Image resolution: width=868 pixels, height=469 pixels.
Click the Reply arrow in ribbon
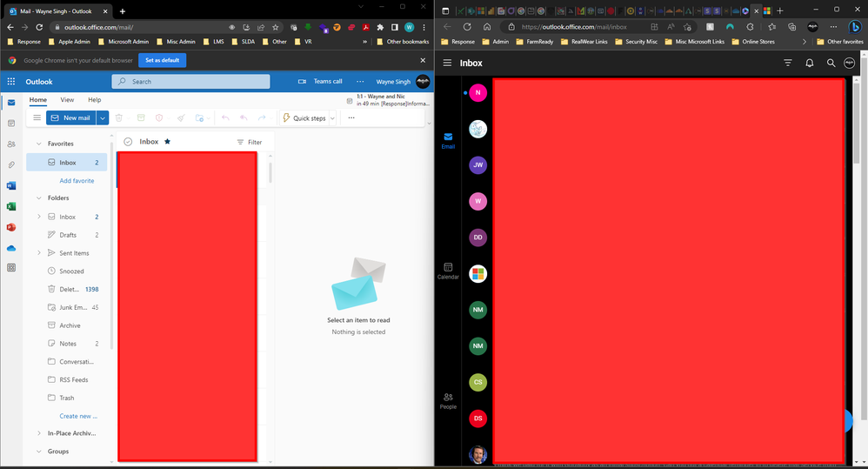225,118
